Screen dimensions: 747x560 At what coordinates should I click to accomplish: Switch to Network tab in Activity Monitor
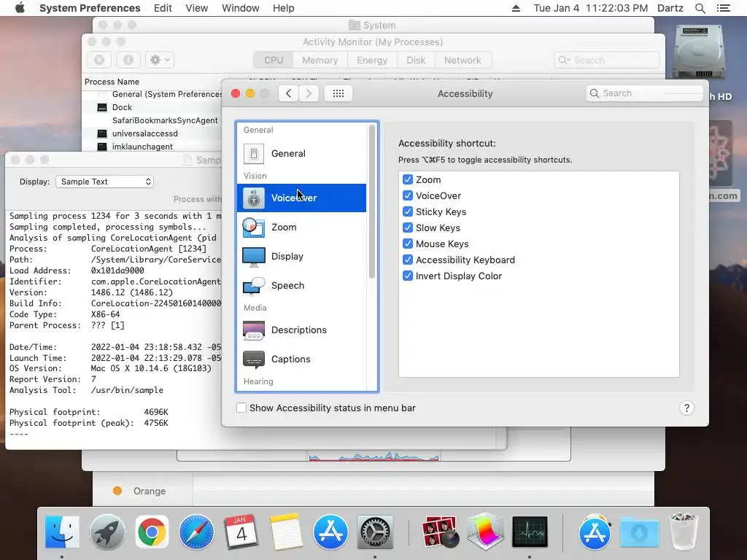coord(462,60)
